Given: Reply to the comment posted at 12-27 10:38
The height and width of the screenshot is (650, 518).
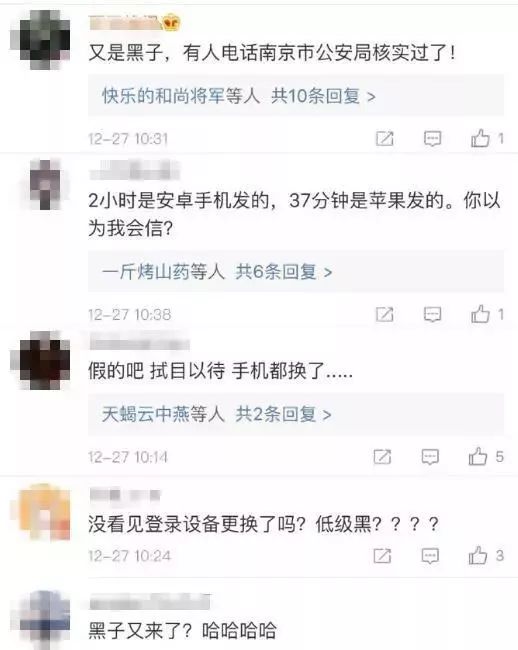Looking at the screenshot, I should tap(432, 315).
